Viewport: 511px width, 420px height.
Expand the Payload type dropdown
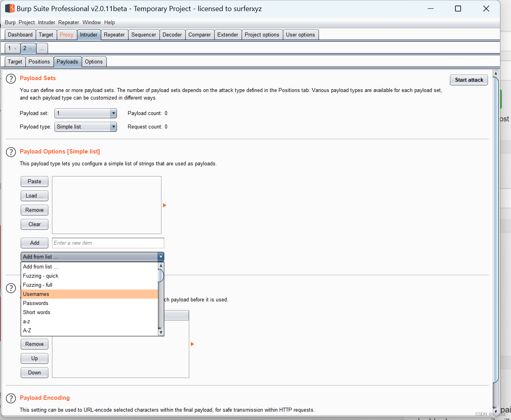pyautogui.click(x=113, y=127)
